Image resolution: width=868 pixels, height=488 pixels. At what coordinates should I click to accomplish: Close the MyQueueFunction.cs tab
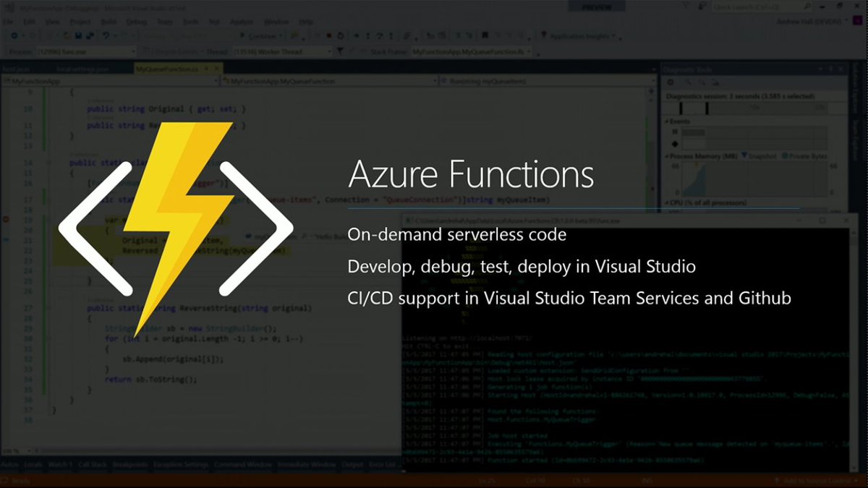point(216,69)
